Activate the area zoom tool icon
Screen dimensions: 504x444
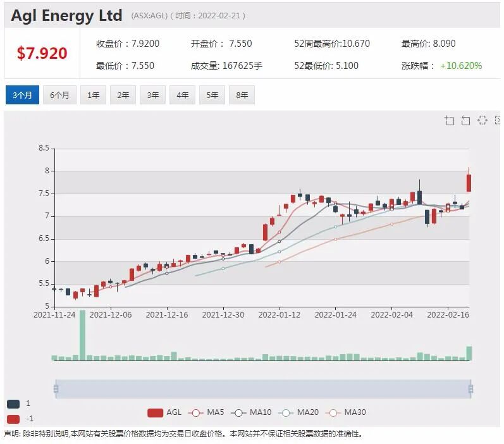[x=450, y=121]
